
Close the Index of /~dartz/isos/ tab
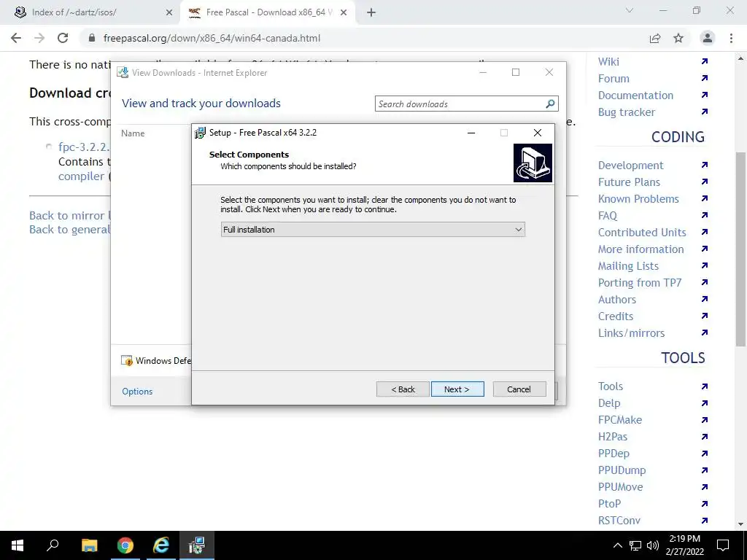[169, 13]
